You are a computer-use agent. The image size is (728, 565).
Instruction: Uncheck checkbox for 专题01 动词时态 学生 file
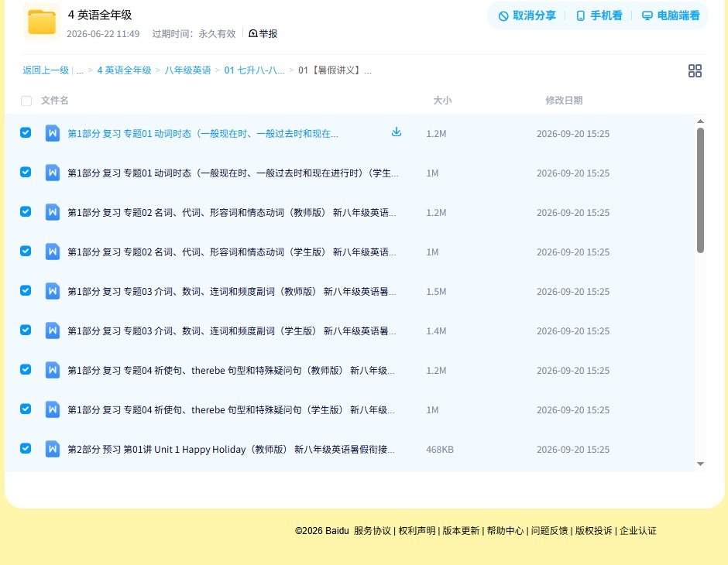[x=26, y=172]
